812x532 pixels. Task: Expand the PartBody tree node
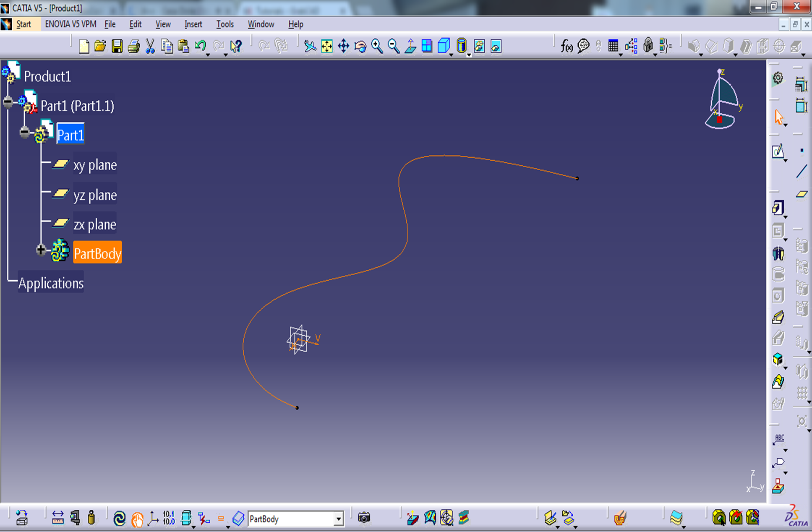[41, 250]
